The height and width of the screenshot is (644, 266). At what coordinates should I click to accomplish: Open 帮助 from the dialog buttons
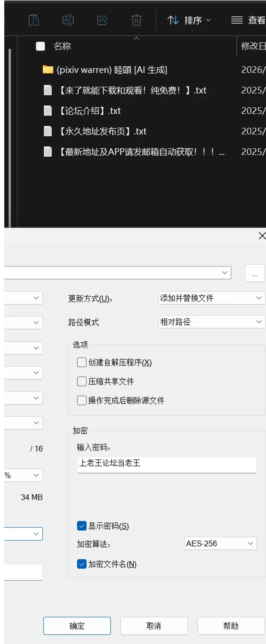coord(231,626)
